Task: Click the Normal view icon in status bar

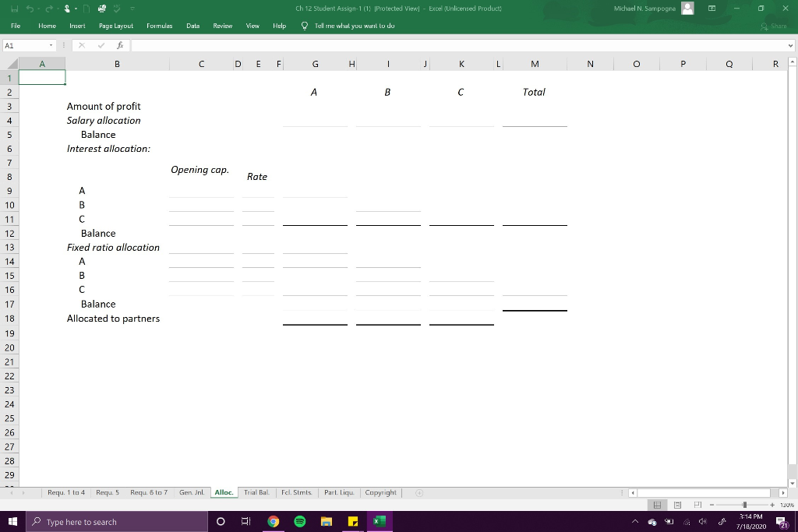Action: (657, 505)
